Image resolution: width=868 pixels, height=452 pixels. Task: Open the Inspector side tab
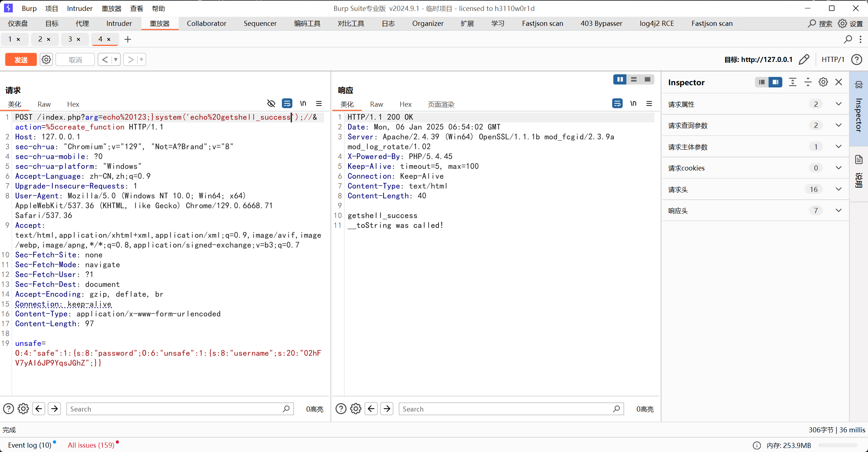pyautogui.click(x=859, y=109)
